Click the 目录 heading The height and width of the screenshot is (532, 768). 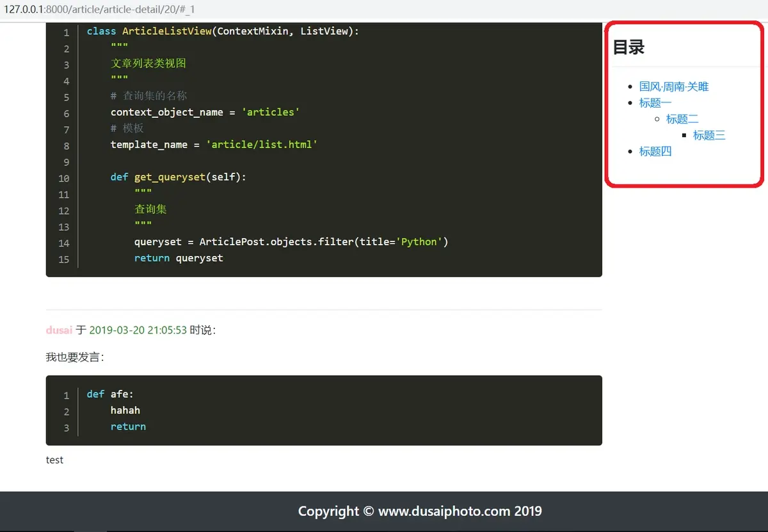point(628,47)
